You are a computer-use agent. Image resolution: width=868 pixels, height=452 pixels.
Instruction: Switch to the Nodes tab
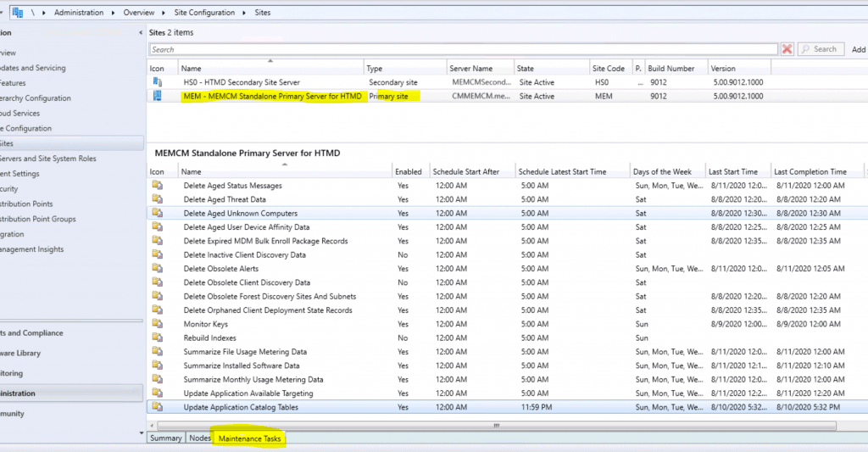(x=199, y=438)
